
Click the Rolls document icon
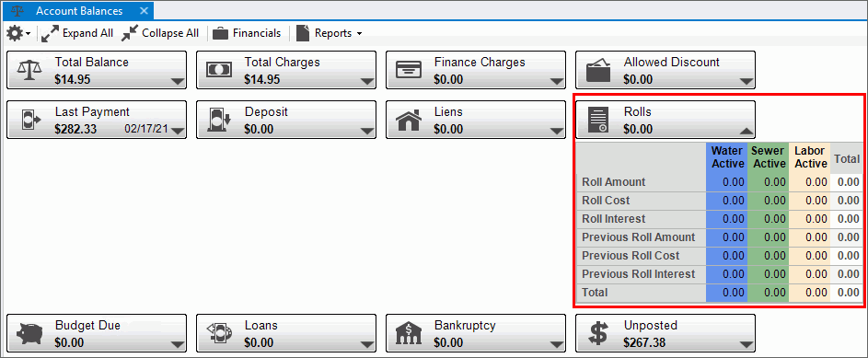tap(599, 120)
